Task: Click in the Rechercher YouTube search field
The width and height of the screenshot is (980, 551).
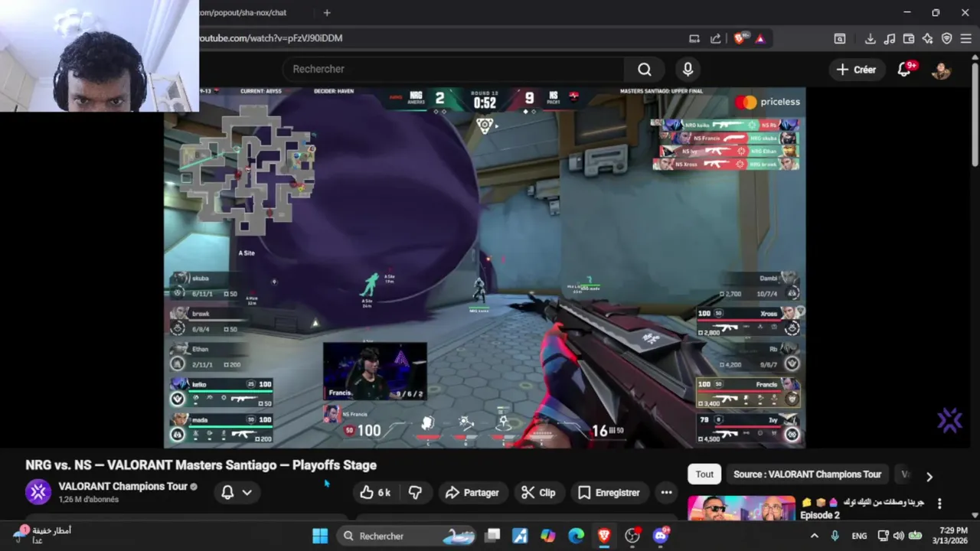Action: click(x=453, y=70)
